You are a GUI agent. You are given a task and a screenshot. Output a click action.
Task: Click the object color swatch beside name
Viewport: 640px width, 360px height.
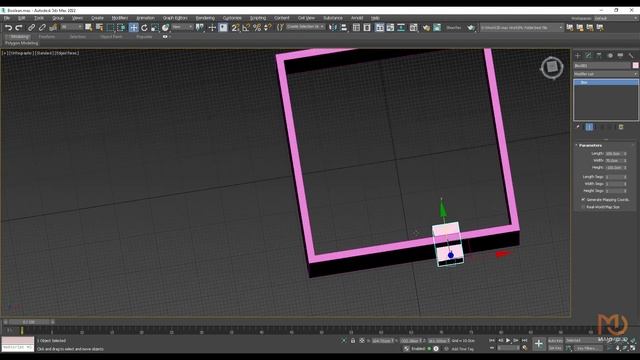coord(636,66)
